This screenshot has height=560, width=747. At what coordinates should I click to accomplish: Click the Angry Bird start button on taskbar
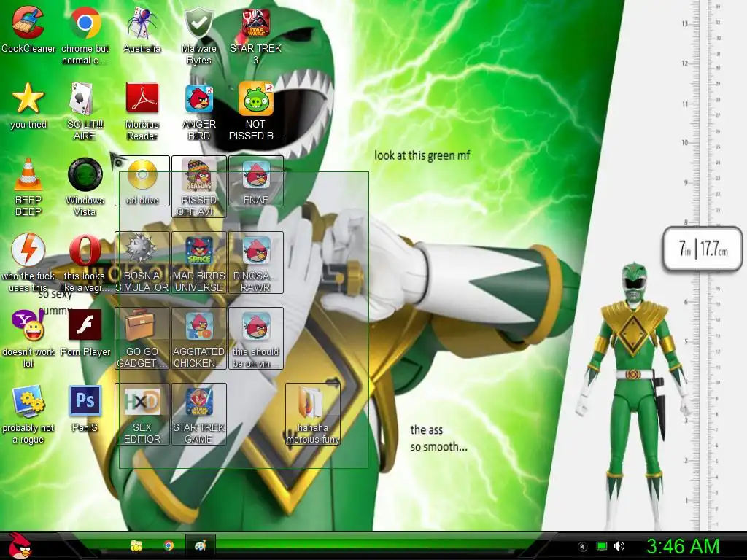(x=20, y=545)
